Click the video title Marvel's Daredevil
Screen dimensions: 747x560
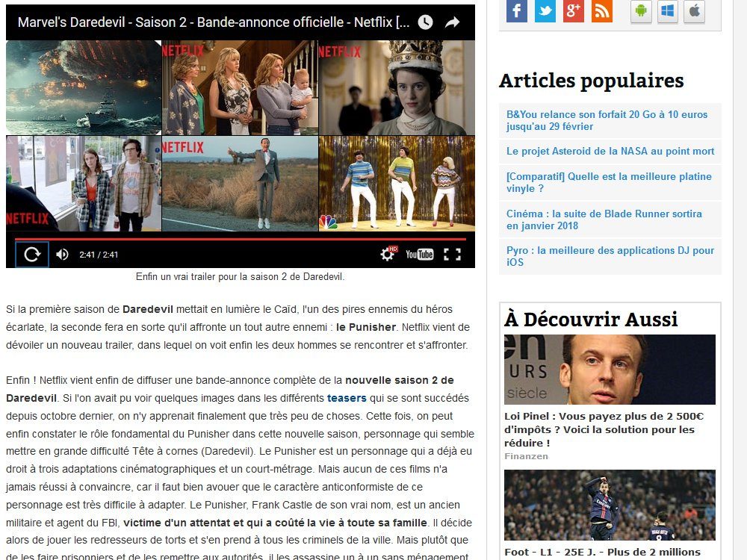pos(214,22)
